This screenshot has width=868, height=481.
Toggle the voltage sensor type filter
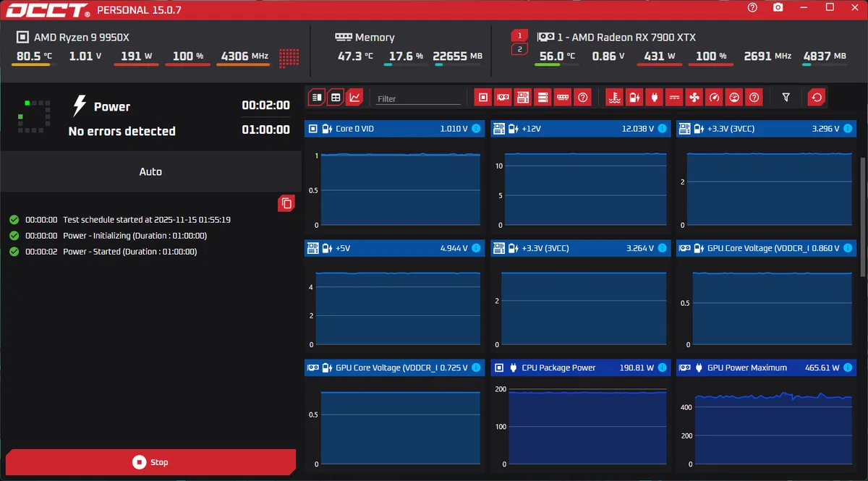(634, 97)
